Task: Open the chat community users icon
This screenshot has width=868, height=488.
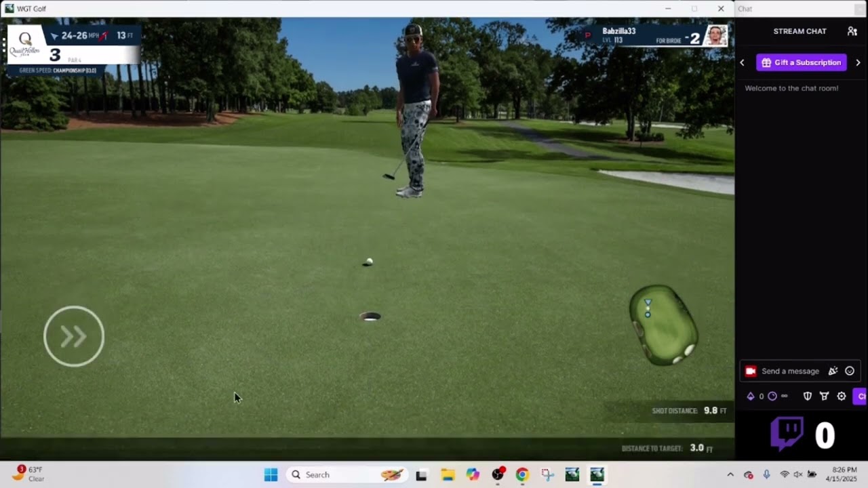Action: tap(852, 31)
